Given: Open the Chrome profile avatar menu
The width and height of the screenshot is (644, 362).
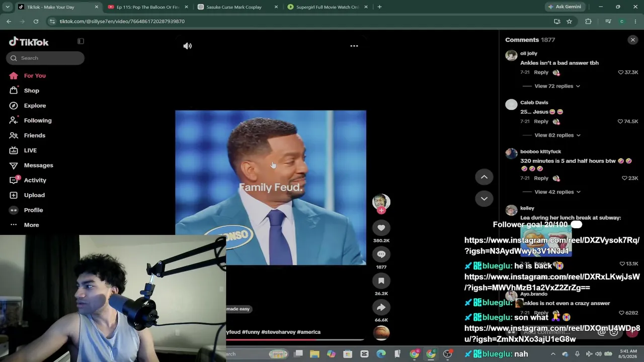Looking at the screenshot, I should 622,22.
